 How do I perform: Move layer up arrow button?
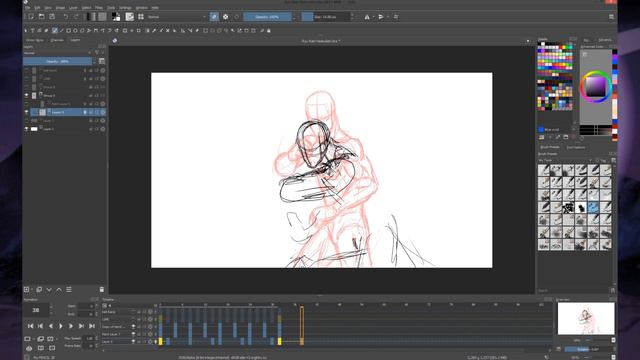[x=59, y=289]
